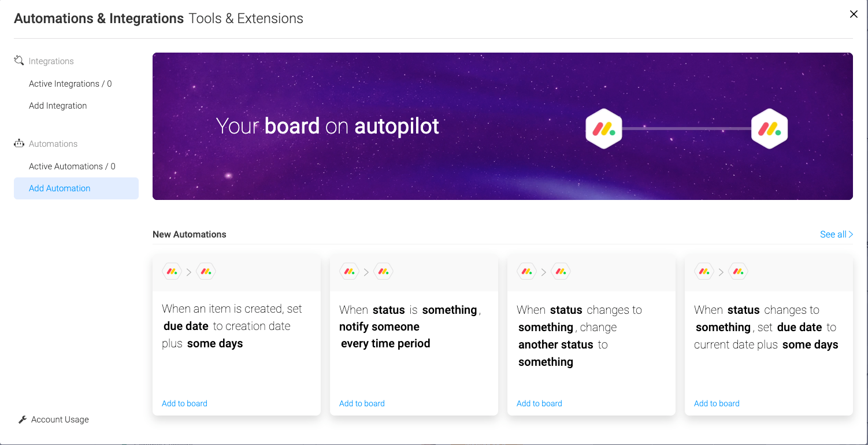
Task: Click arrow chevron on the another status card header
Action: click(x=544, y=272)
